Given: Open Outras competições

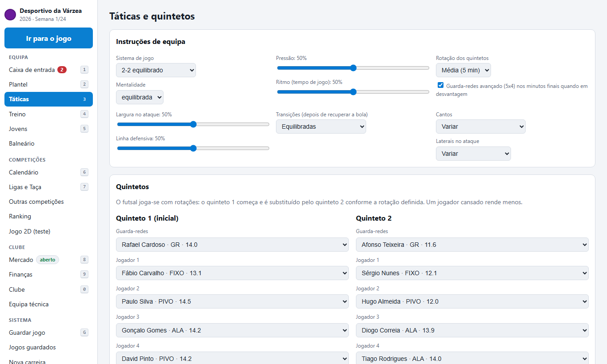Looking at the screenshot, I should coord(48,202).
